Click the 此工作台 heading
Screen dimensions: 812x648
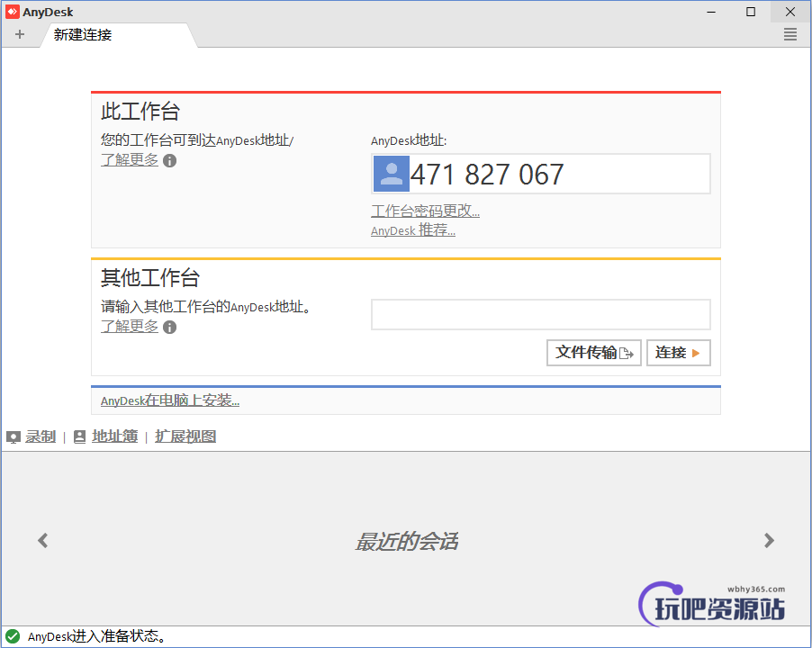coord(140,112)
